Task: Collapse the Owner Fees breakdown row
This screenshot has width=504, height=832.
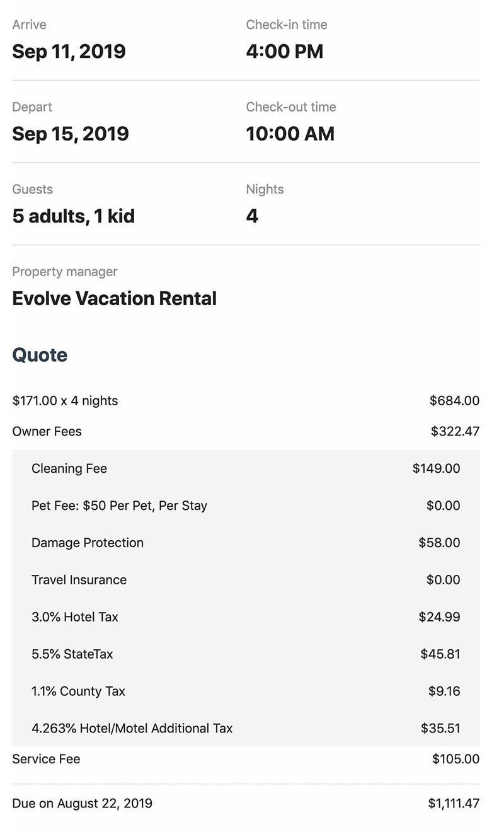Action: coord(47,431)
